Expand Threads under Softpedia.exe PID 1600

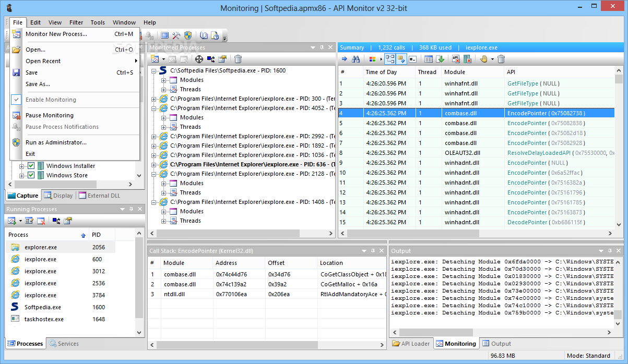[x=164, y=89]
